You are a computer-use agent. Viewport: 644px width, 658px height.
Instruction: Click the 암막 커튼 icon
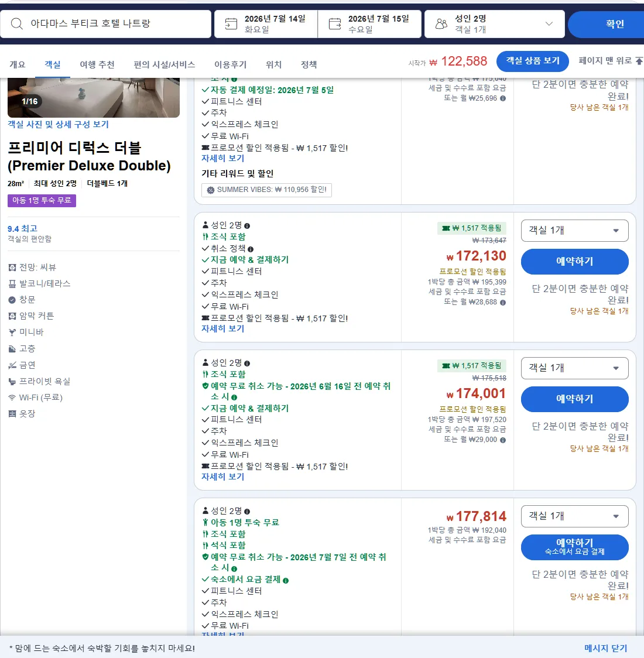[x=12, y=316]
